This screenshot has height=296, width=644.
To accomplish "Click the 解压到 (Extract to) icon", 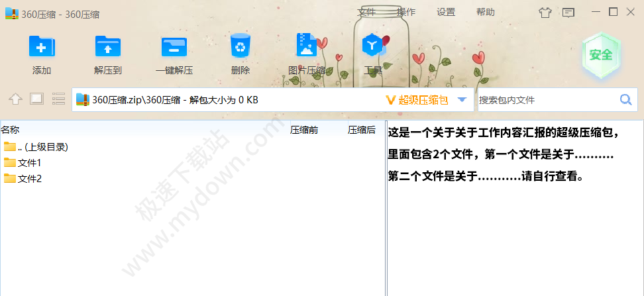I will tap(107, 46).
